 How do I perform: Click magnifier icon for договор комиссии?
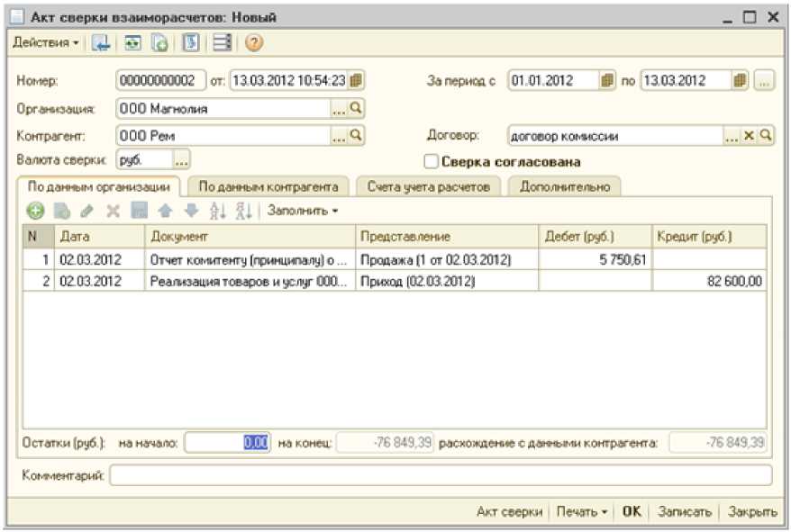coord(766,136)
